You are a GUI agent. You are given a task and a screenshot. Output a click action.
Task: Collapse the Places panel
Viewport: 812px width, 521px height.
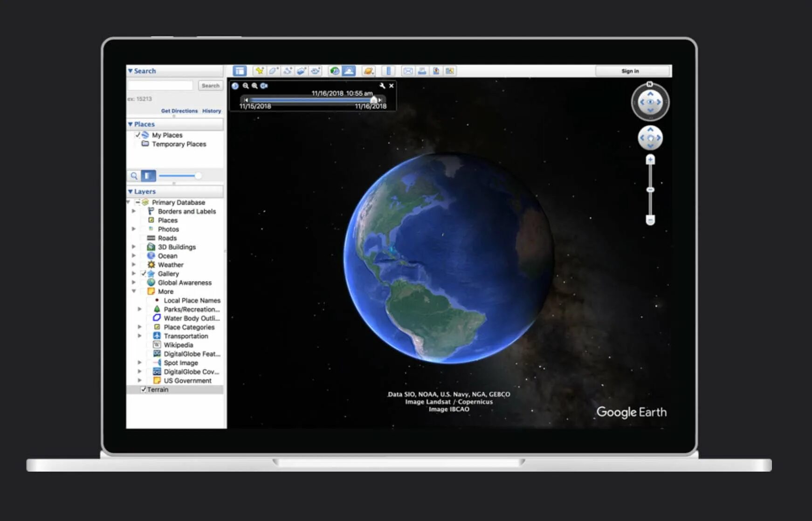click(131, 124)
